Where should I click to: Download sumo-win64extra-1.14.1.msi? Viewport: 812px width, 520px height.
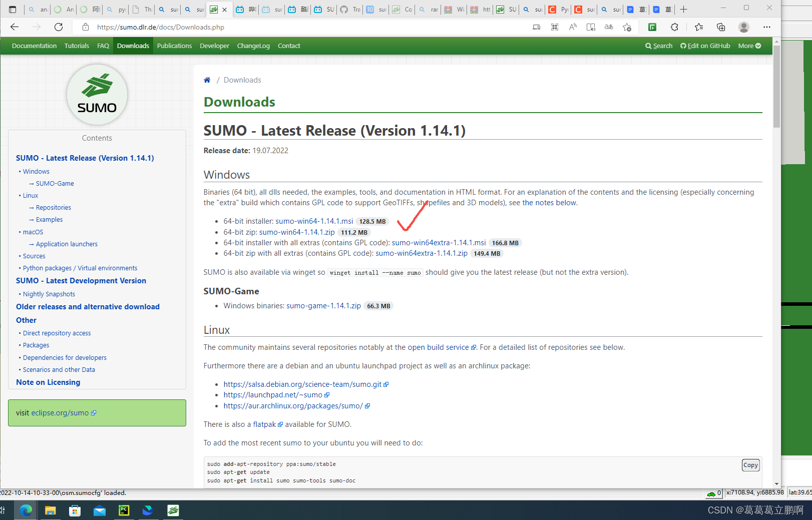pyautogui.click(x=439, y=243)
